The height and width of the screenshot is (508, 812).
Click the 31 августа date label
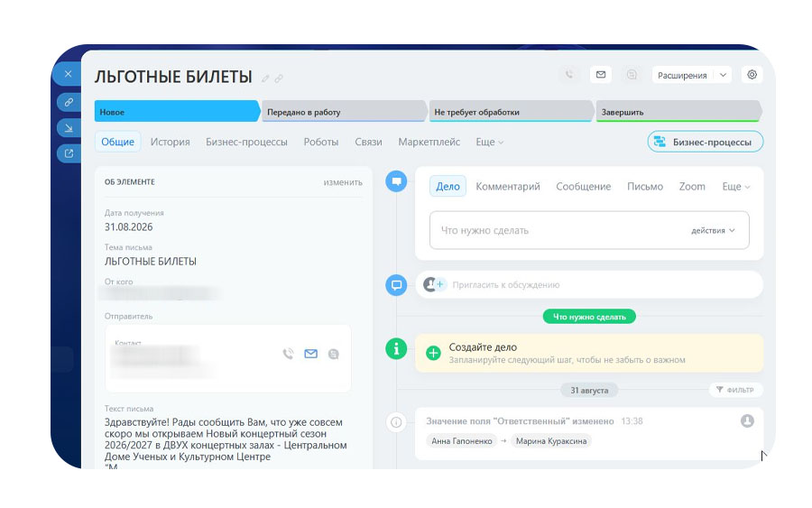coord(589,390)
